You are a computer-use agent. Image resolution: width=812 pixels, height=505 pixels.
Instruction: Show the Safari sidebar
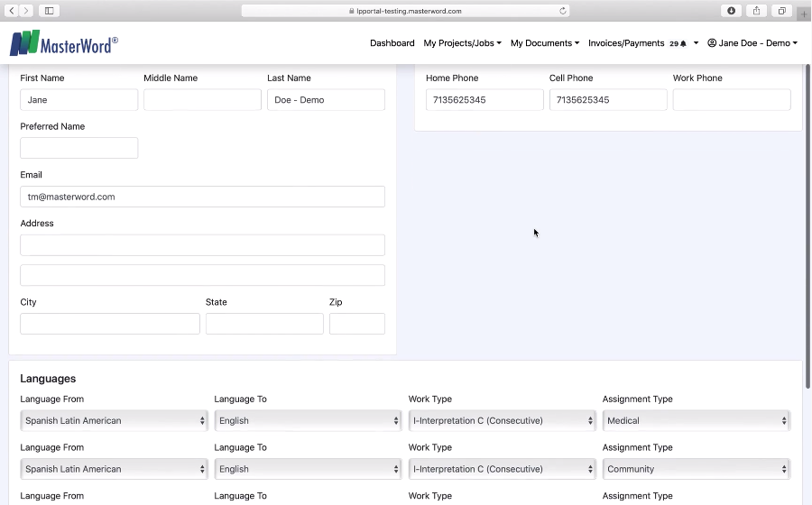[49, 11]
